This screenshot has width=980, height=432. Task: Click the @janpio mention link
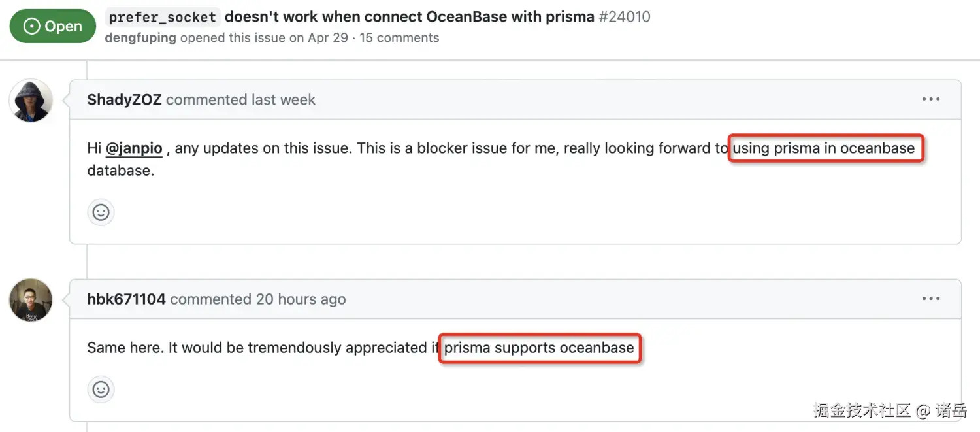133,148
